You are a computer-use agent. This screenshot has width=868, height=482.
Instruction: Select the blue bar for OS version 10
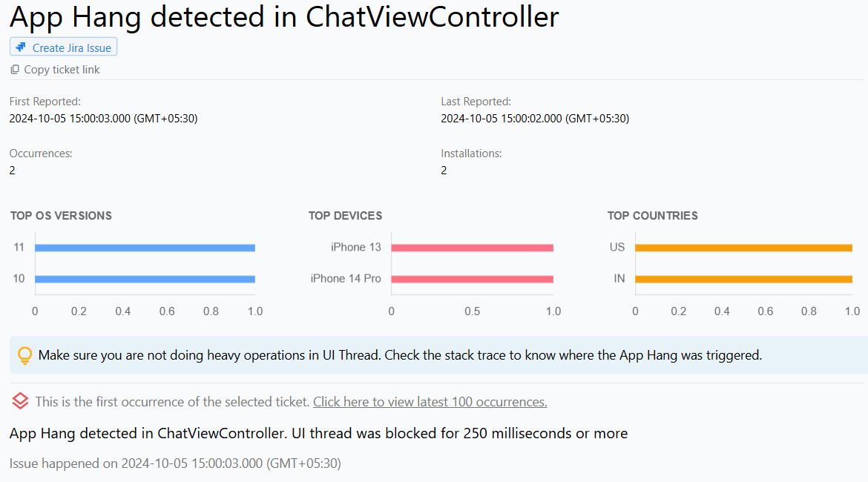click(145, 280)
